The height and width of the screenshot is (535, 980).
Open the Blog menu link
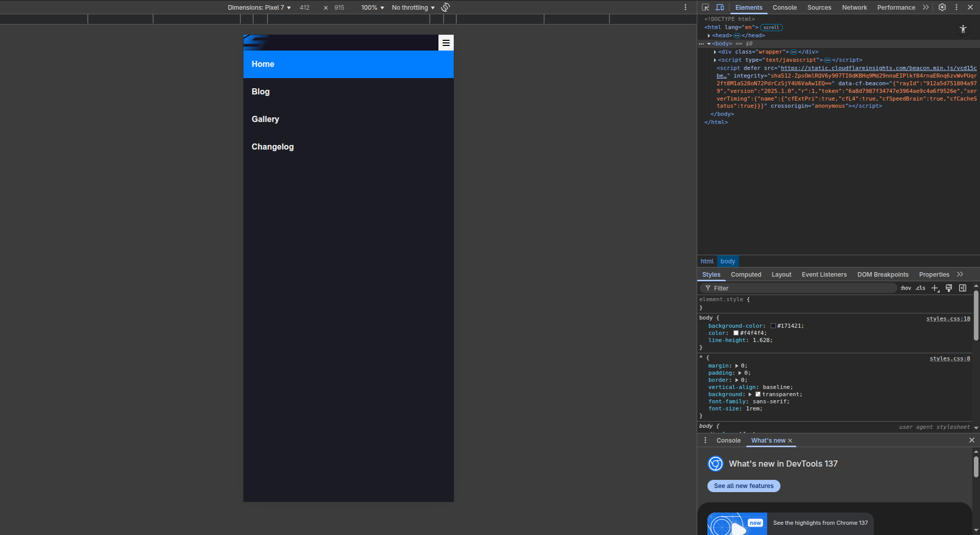tap(349, 92)
